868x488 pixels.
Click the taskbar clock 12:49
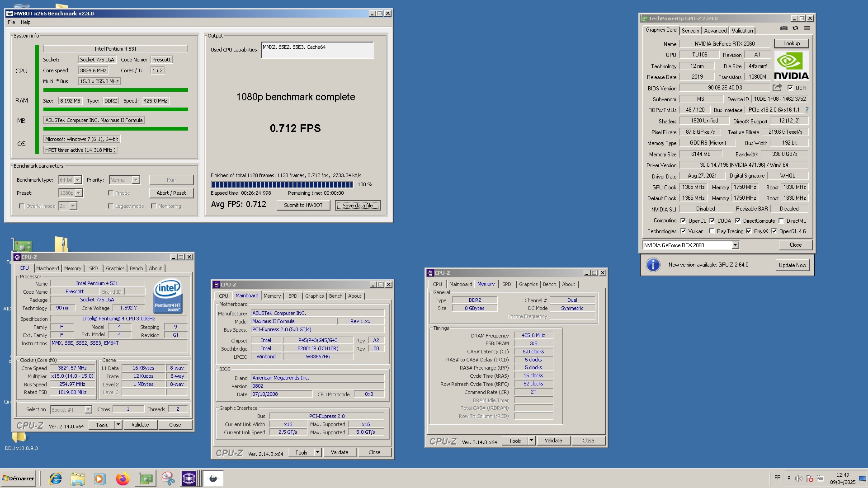(843, 475)
